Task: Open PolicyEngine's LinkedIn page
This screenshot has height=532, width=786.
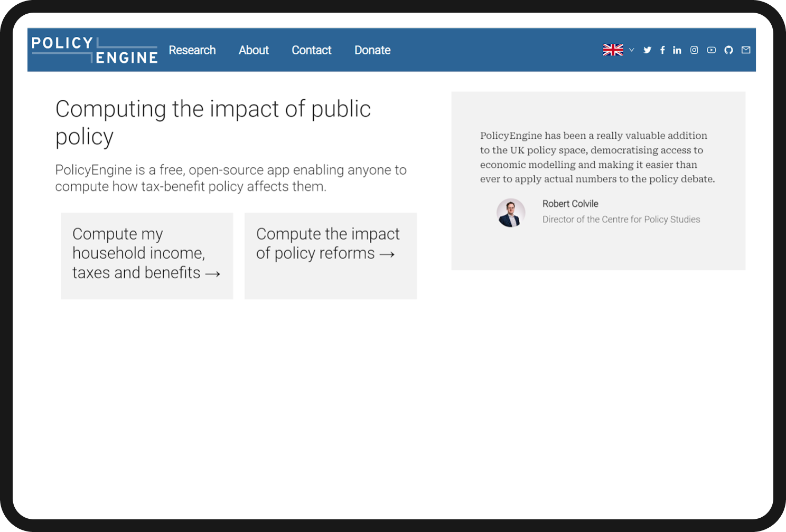Action: pyautogui.click(x=677, y=50)
